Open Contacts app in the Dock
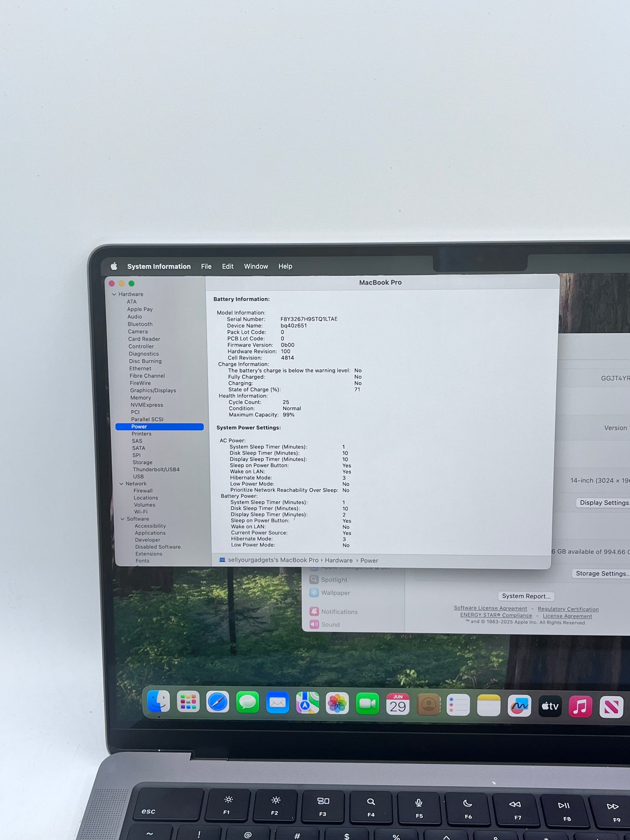This screenshot has width=630, height=840. click(428, 705)
